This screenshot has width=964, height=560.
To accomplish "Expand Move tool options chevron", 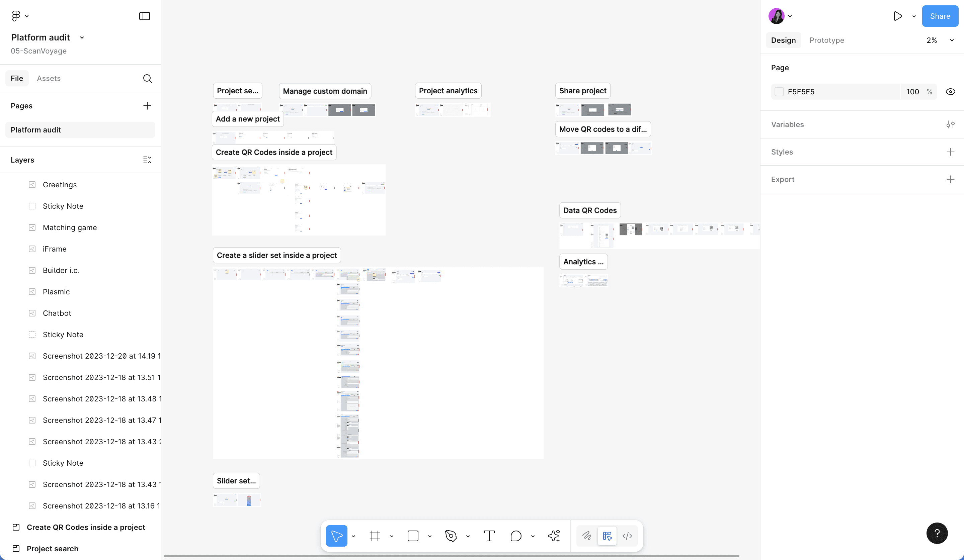I will click(x=353, y=536).
